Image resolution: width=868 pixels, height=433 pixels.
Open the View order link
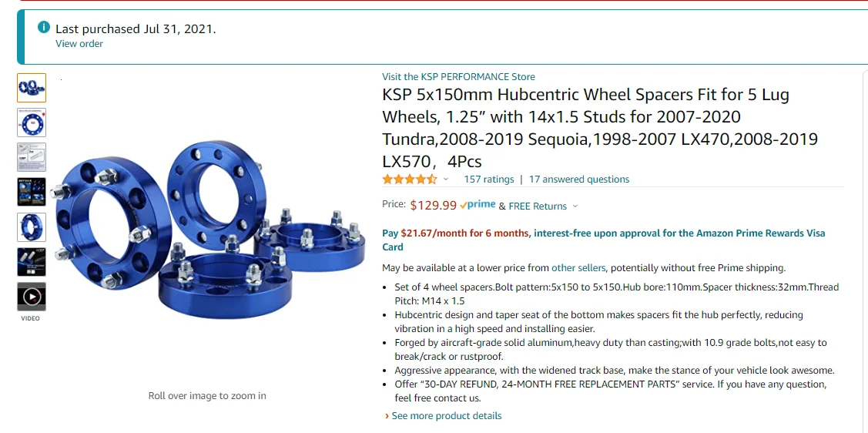point(79,44)
